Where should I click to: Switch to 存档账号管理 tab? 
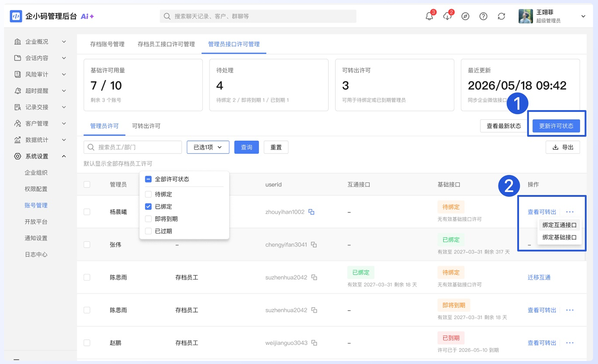coord(107,44)
